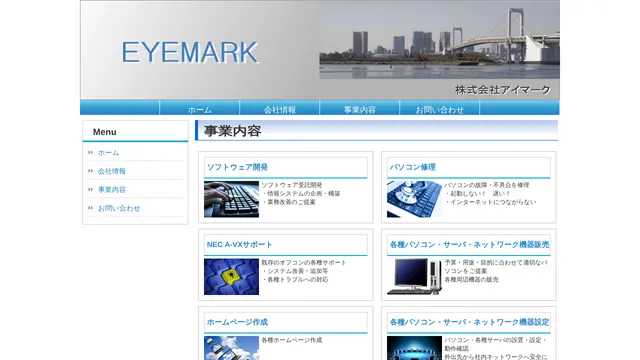This screenshot has width=640, height=360.
Task: Click the text ・システム改善・追加等
Action: pos(295,271)
